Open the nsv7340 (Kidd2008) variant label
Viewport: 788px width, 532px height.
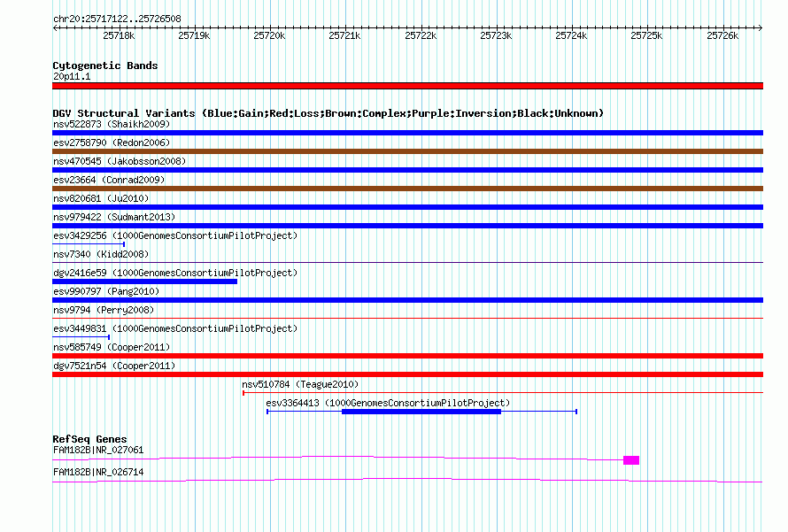[x=101, y=254]
